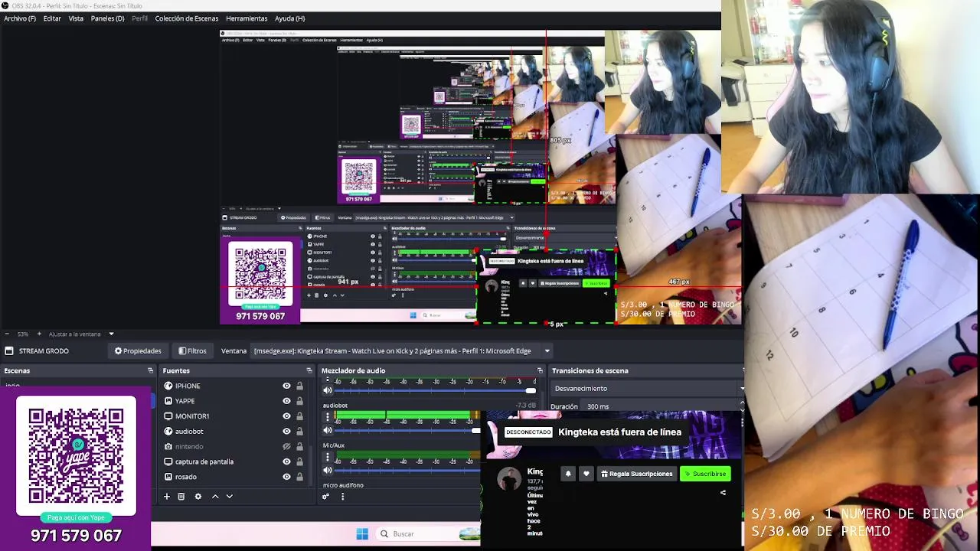Open Propiedades for the selected source

coord(138,351)
